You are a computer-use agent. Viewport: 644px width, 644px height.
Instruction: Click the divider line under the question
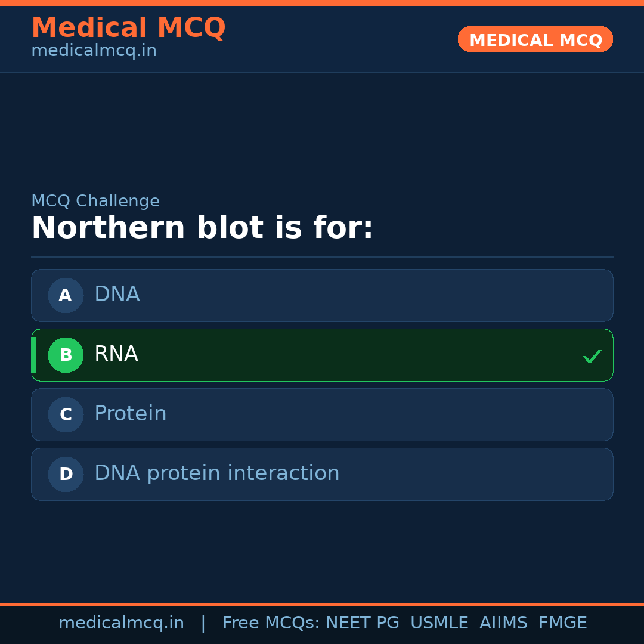point(322,257)
